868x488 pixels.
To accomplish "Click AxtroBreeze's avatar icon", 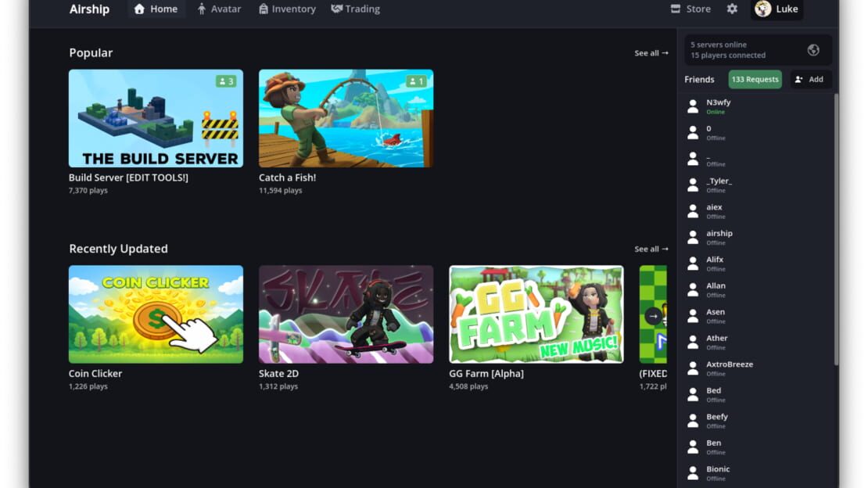I will [693, 368].
